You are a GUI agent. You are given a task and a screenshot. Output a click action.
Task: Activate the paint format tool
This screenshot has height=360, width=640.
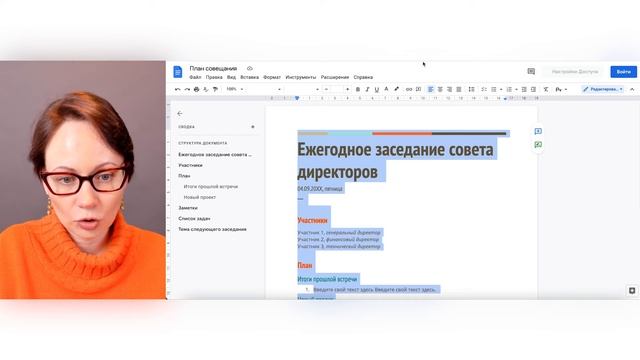[x=215, y=89]
